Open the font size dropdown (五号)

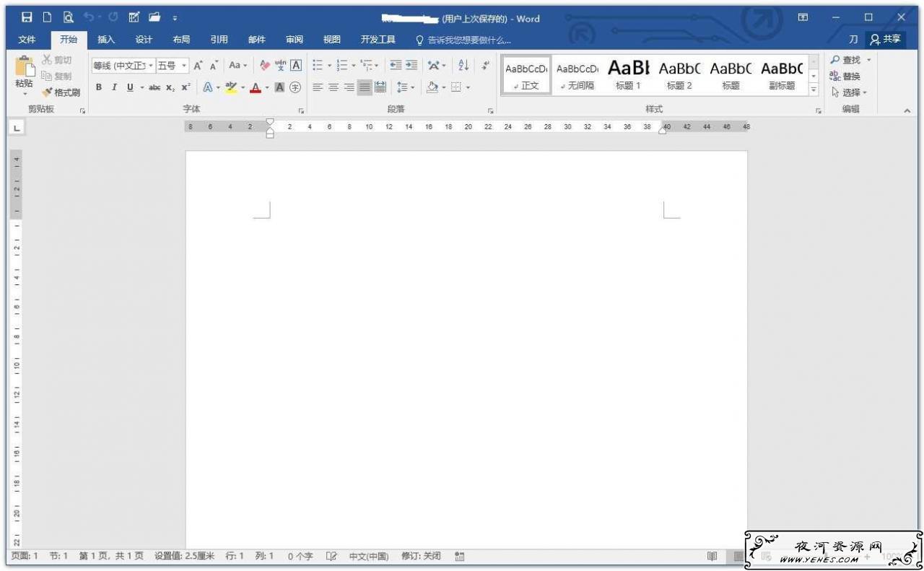tap(184, 66)
